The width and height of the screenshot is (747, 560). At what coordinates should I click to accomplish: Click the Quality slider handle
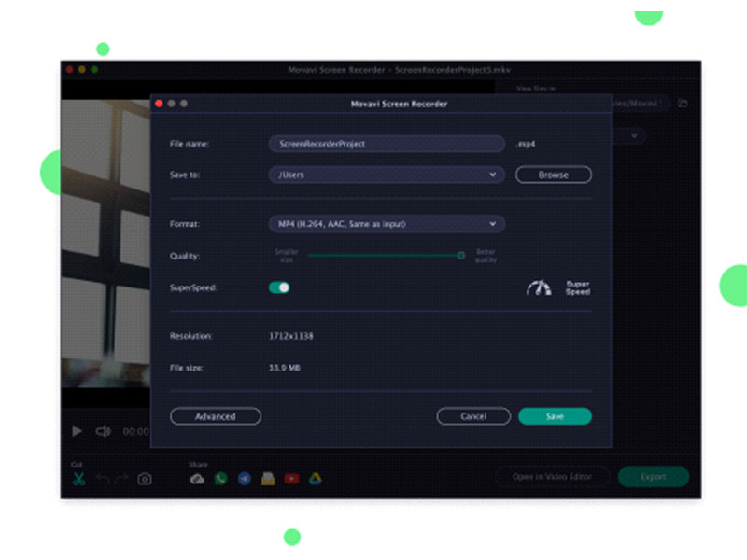pyautogui.click(x=461, y=255)
